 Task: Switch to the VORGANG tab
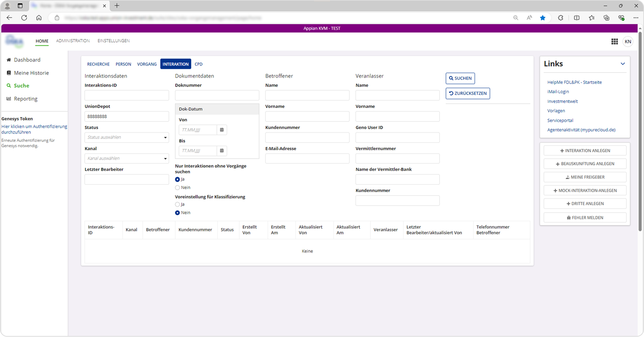147,64
